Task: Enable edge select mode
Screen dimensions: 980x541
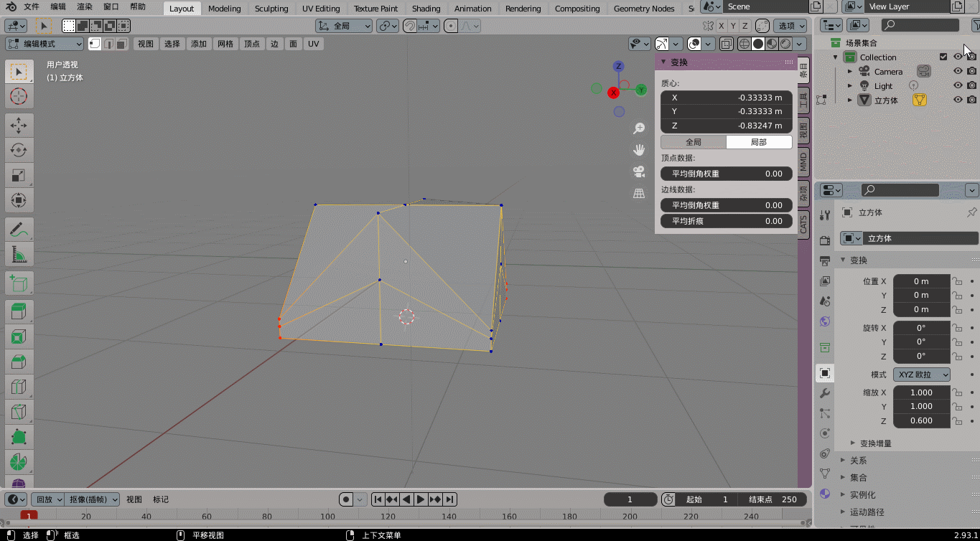Action: (108, 44)
